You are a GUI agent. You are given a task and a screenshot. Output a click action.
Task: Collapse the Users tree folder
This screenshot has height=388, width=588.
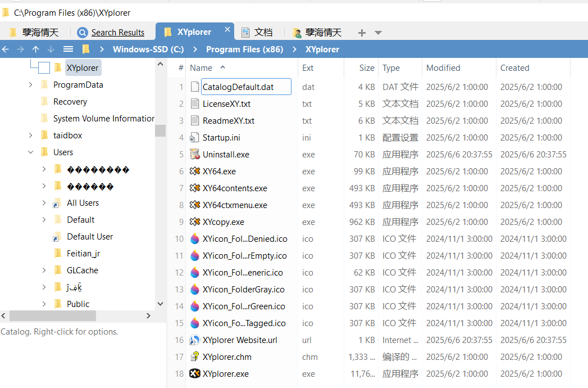(30, 152)
